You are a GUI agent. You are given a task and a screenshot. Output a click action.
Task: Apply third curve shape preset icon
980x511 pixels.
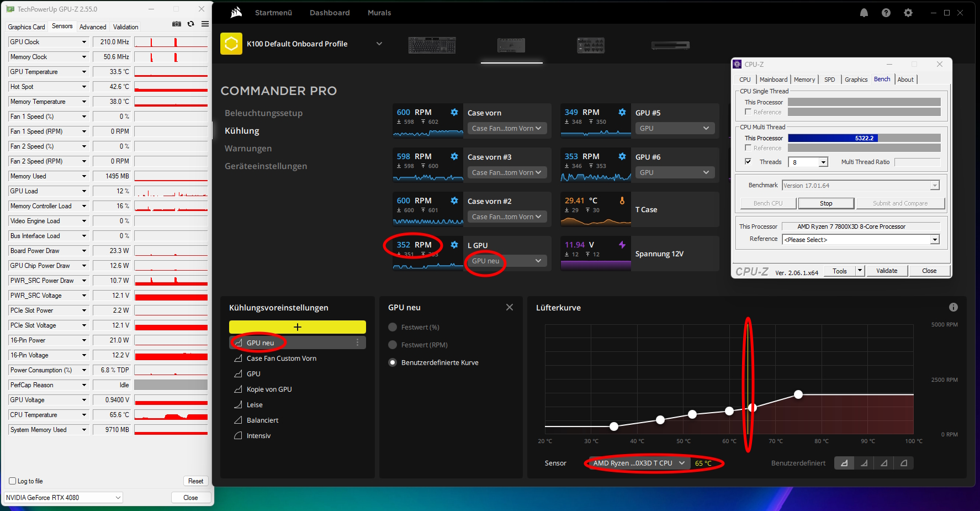884,463
